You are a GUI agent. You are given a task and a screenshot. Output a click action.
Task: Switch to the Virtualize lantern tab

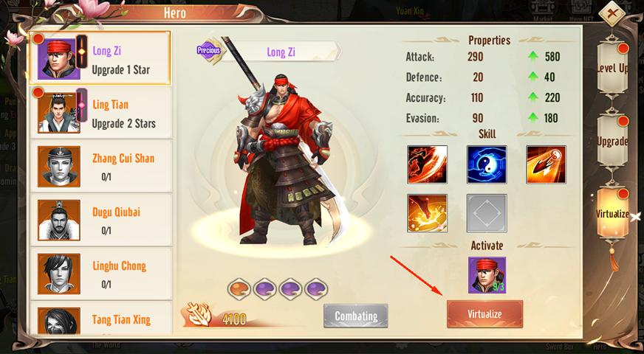[612, 213]
